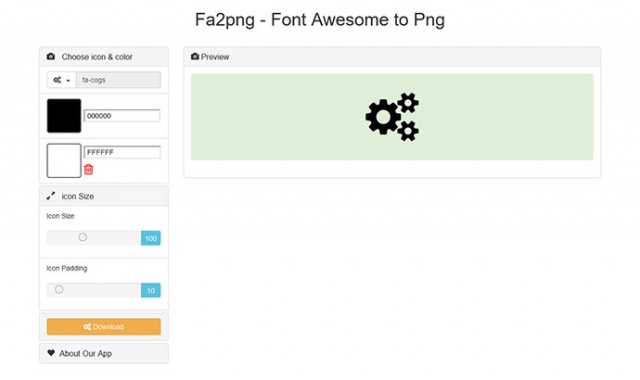640x380 pixels.
Task: Click the Icon Padding slider handle
Action: click(x=59, y=289)
